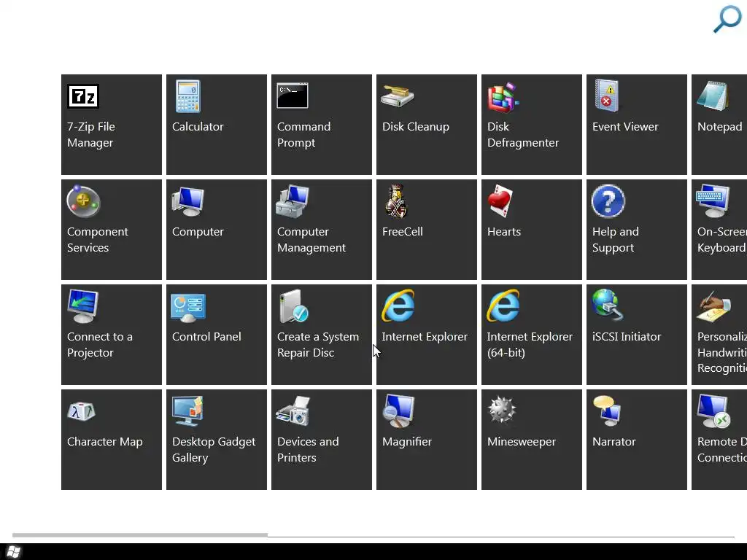Image resolution: width=747 pixels, height=560 pixels.
Task: Click the 'Disk Cleanup' label text
Action: point(415,127)
